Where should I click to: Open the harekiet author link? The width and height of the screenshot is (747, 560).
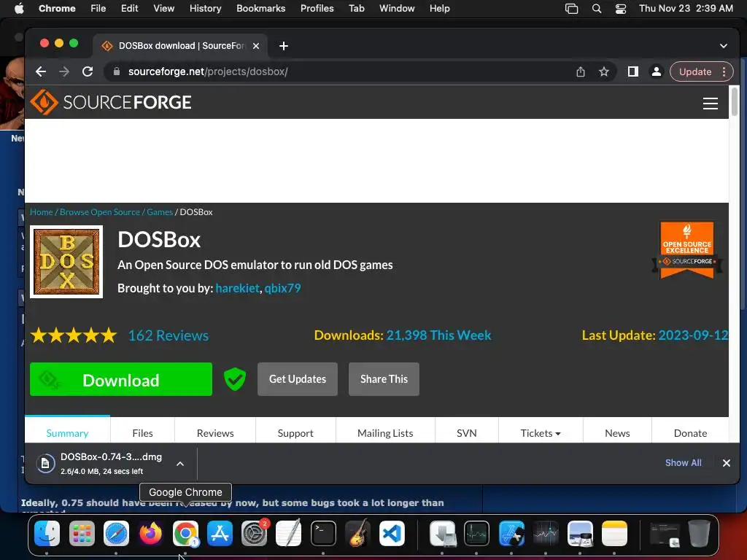tap(237, 288)
